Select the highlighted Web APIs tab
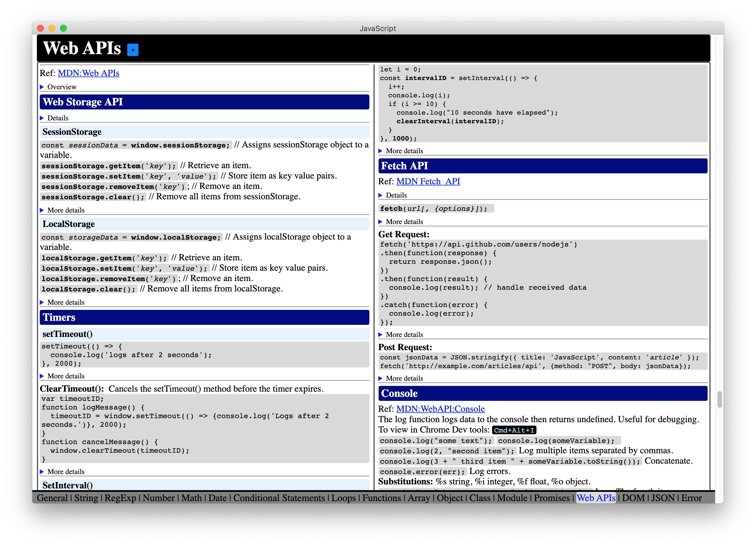Viewport: 756px width, 546px height. pyautogui.click(x=596, y=498)
